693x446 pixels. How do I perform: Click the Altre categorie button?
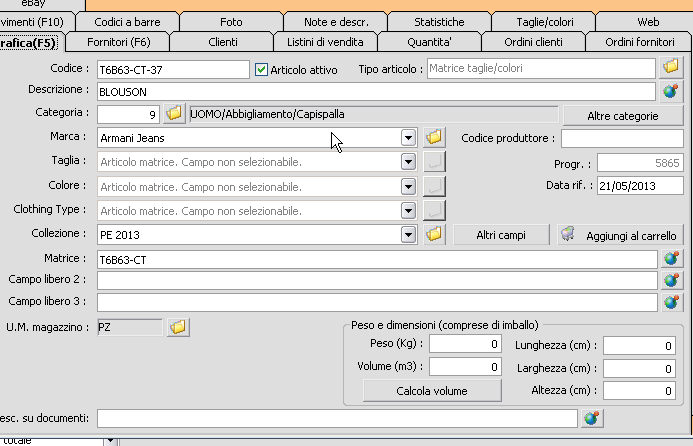click(x=622, y=116)
